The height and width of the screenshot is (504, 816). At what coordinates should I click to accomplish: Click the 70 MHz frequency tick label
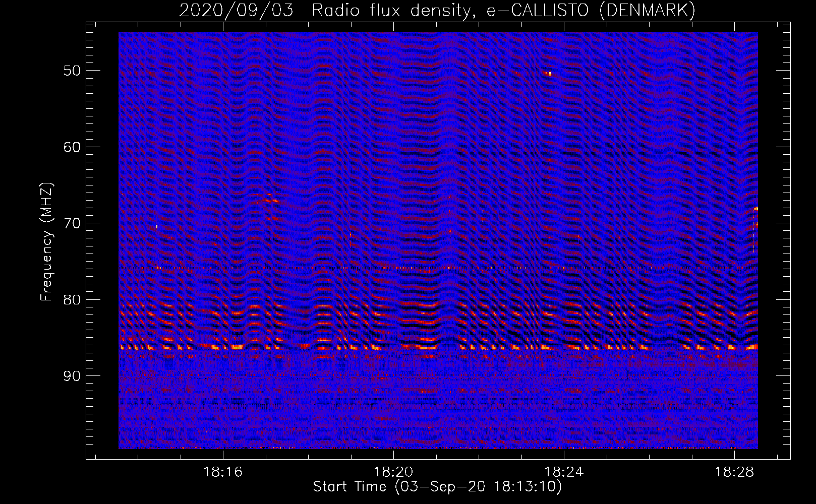[x=72, y=223]
